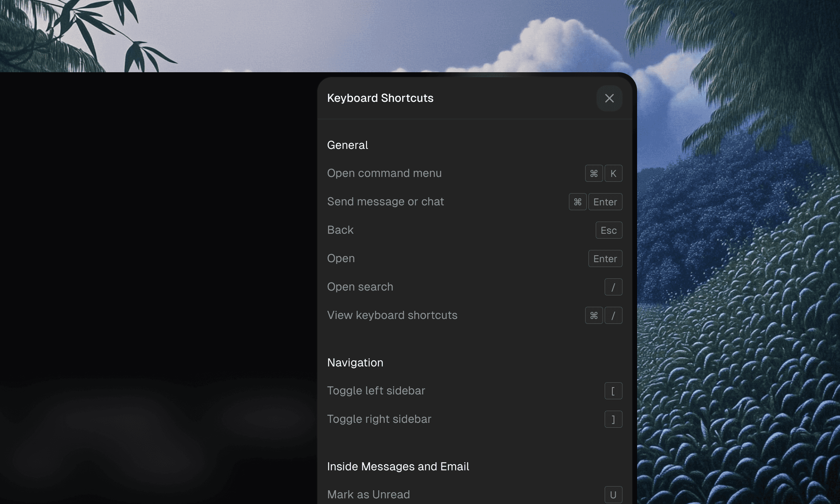This screenshot has height=504, width=840.
Task: Click the Enter key badge for Send message
Action: point(605,202)
